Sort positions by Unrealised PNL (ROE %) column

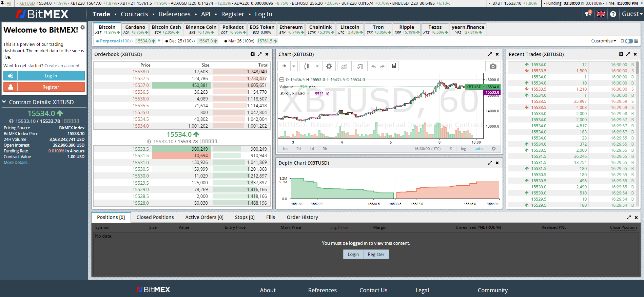coord(478,227)
